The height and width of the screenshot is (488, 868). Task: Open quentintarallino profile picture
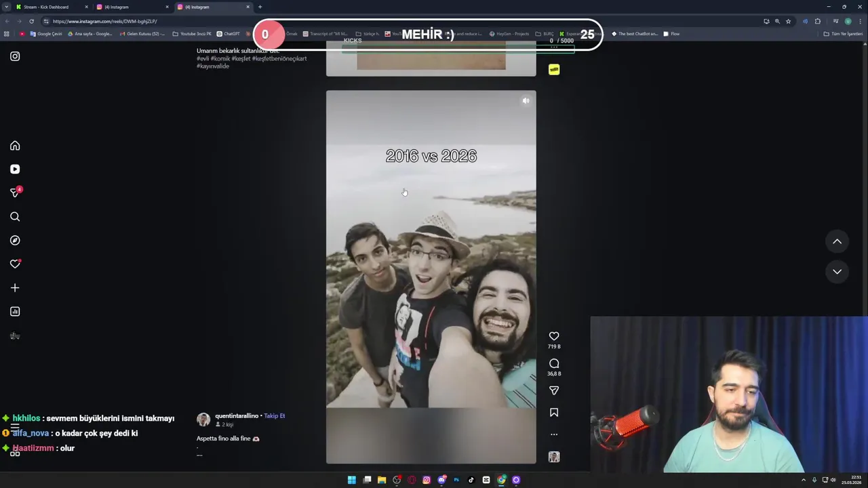(x=203, y=419)
